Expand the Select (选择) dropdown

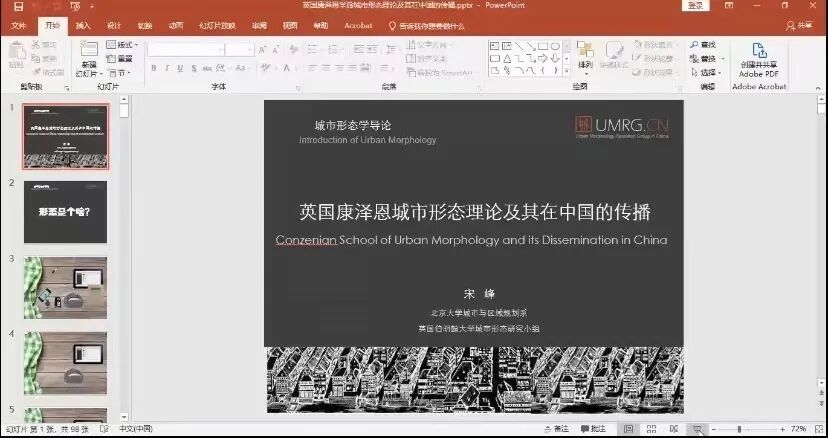708,73
